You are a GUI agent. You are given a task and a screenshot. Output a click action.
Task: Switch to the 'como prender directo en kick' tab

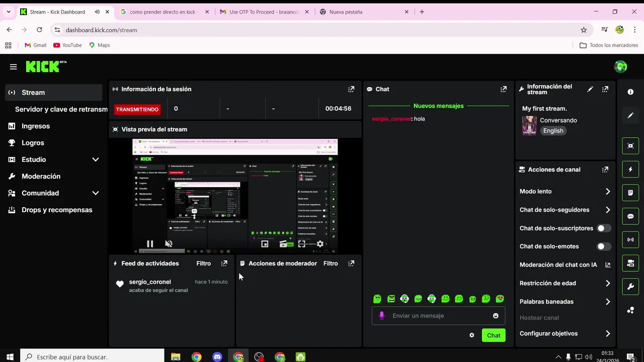(164, 12)
